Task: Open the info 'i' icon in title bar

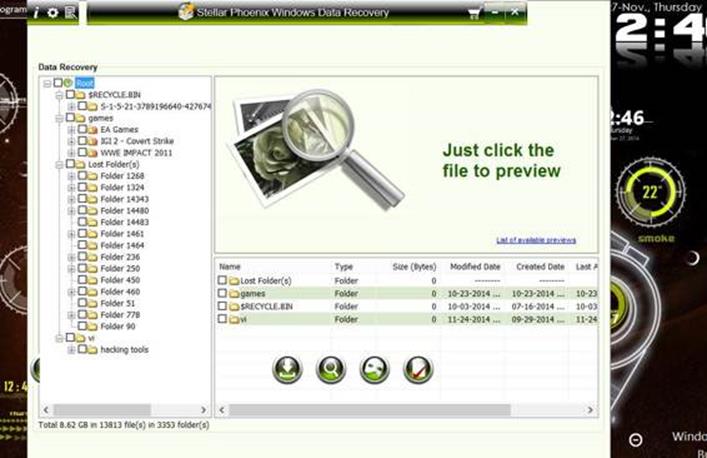Action: coord(37,13)
